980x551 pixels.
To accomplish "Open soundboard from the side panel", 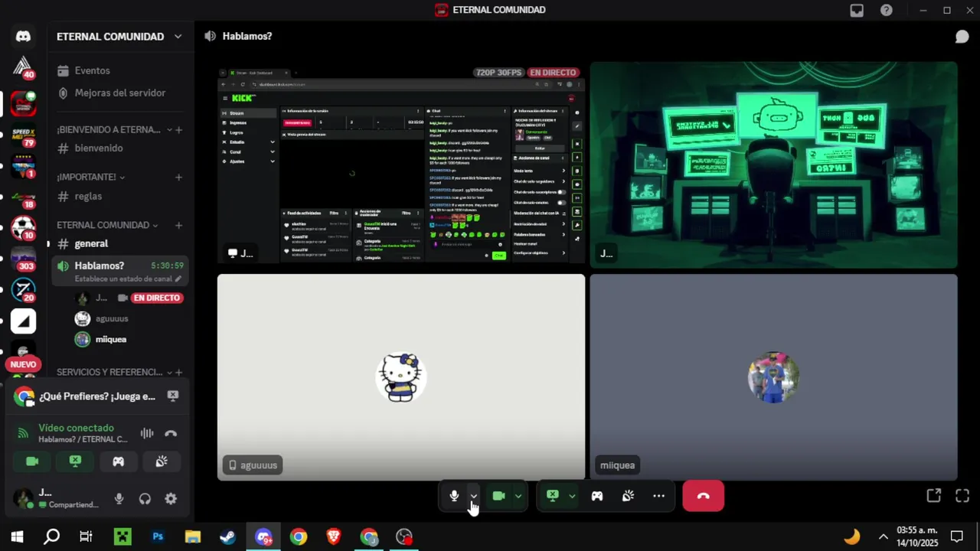I will tap(161, 461).
